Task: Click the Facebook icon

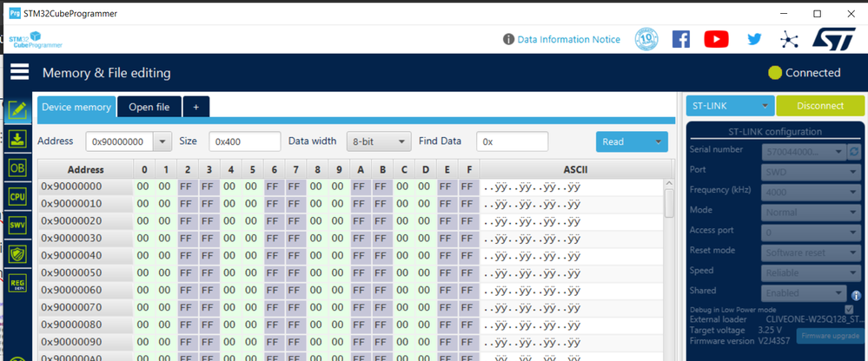Action: coord(681,39)
